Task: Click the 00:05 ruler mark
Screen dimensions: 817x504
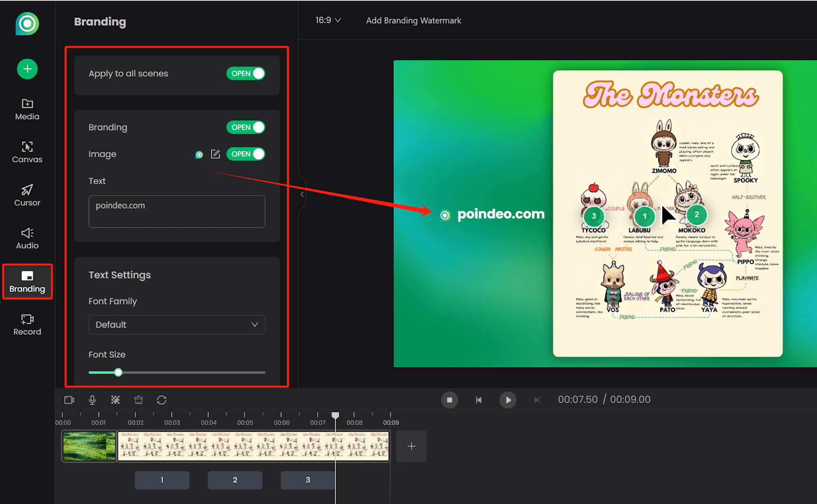Action: click(245, 422)
